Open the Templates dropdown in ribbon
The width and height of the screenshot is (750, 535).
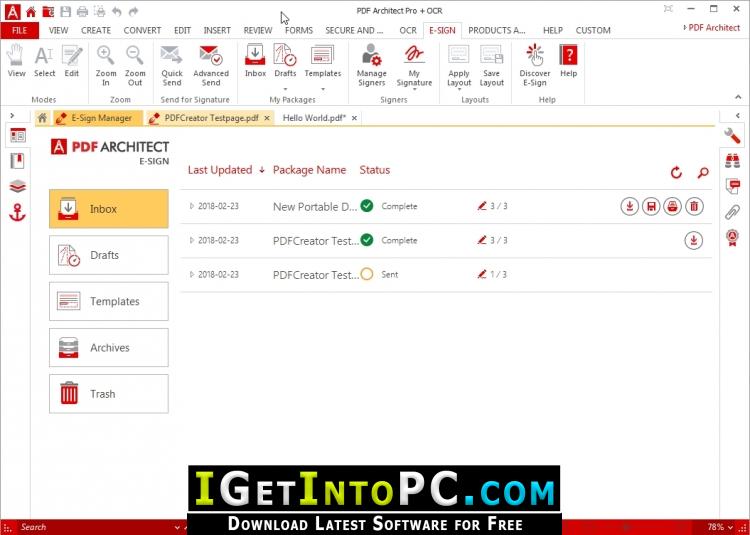(323, 89)
